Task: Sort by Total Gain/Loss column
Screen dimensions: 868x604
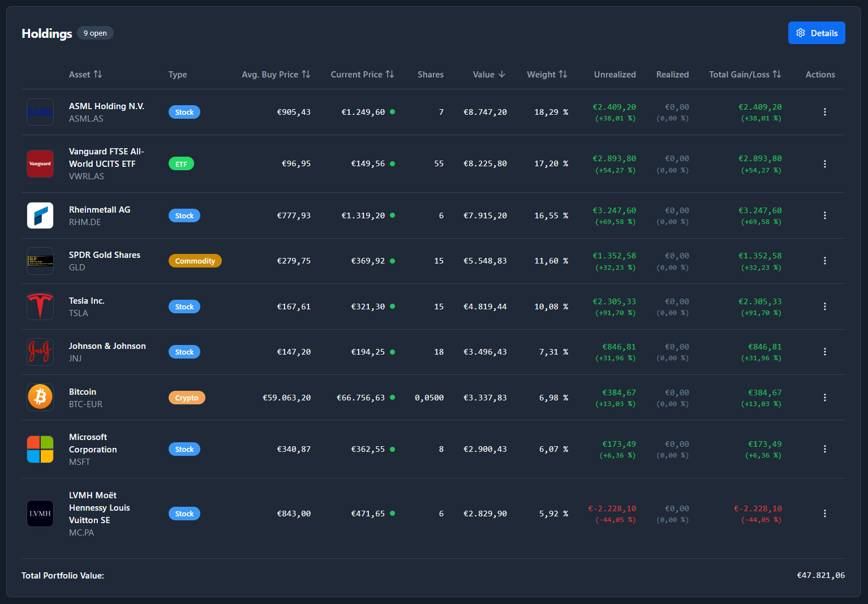Action: pyautogui.click(x=745, y=74)
